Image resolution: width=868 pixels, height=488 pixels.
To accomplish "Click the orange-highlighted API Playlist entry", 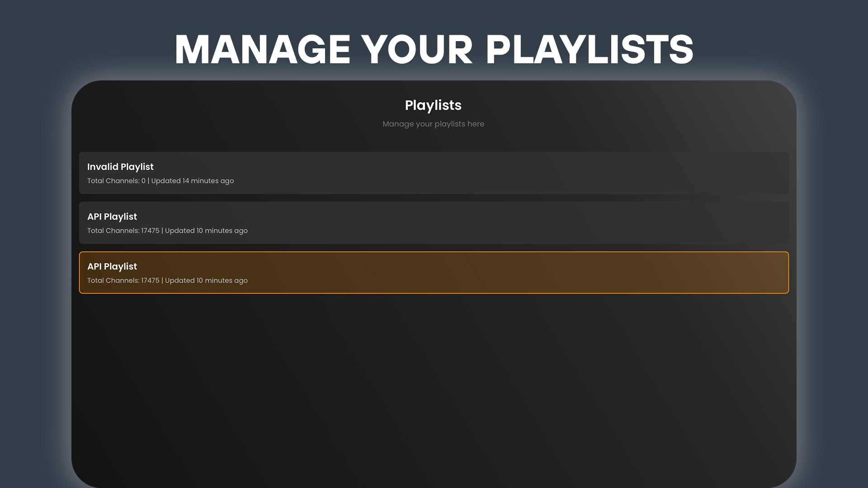I will point(434,272).
